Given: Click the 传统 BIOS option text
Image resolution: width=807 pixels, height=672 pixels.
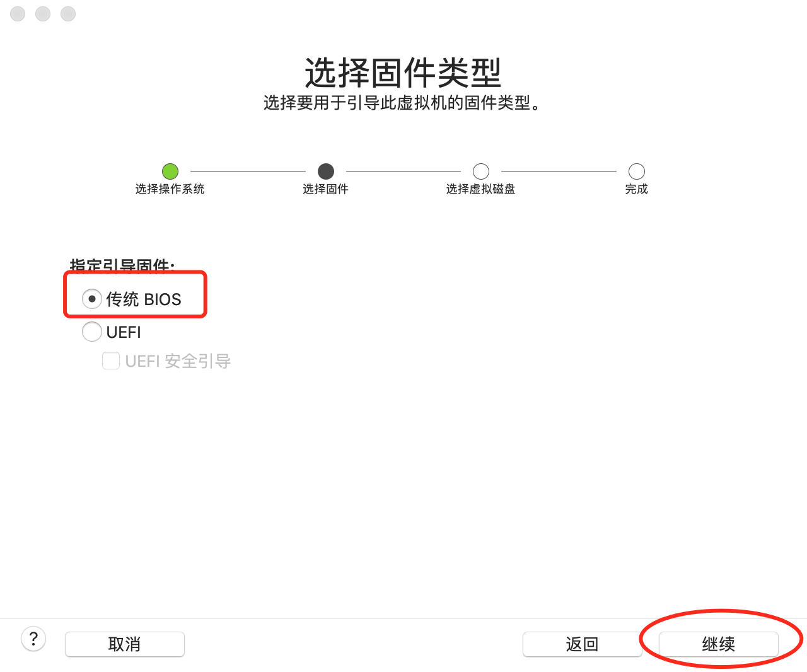Looking at the screenshot, I should tap(144, 299).
